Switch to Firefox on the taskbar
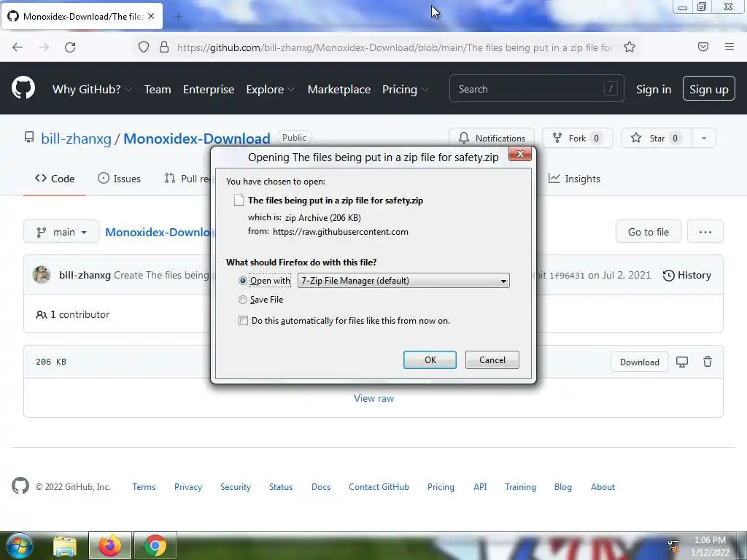The image size is (747, 560). pos(110,545)
